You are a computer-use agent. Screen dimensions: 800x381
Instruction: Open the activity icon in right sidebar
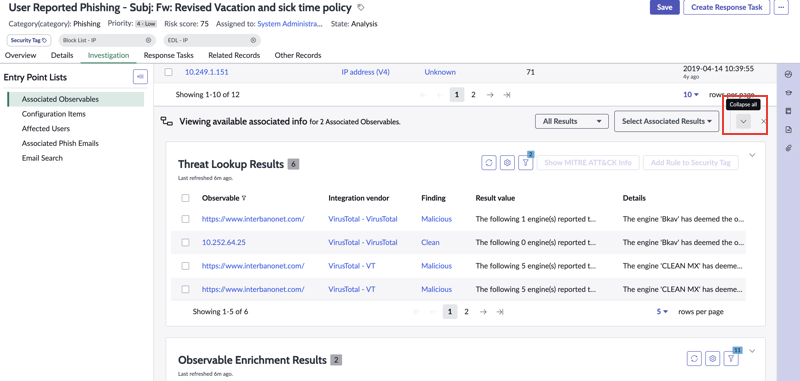(x=788, y=74)
